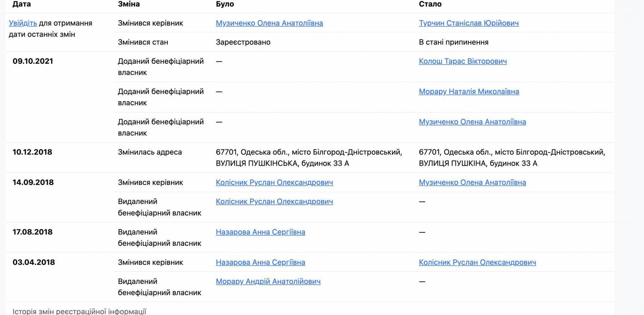Follow the Морару Наталія Миколаївна link

[x=469, y=91]
